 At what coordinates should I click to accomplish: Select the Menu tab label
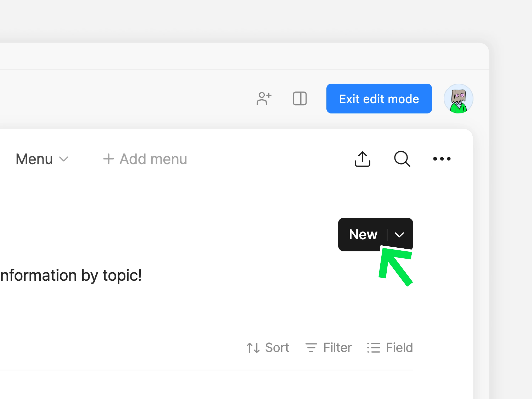pos(34,159)
